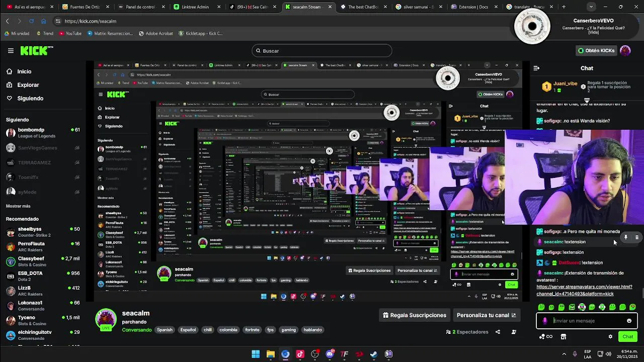Select the Spanish tag
Screen dimensions: 644x362
165,330
